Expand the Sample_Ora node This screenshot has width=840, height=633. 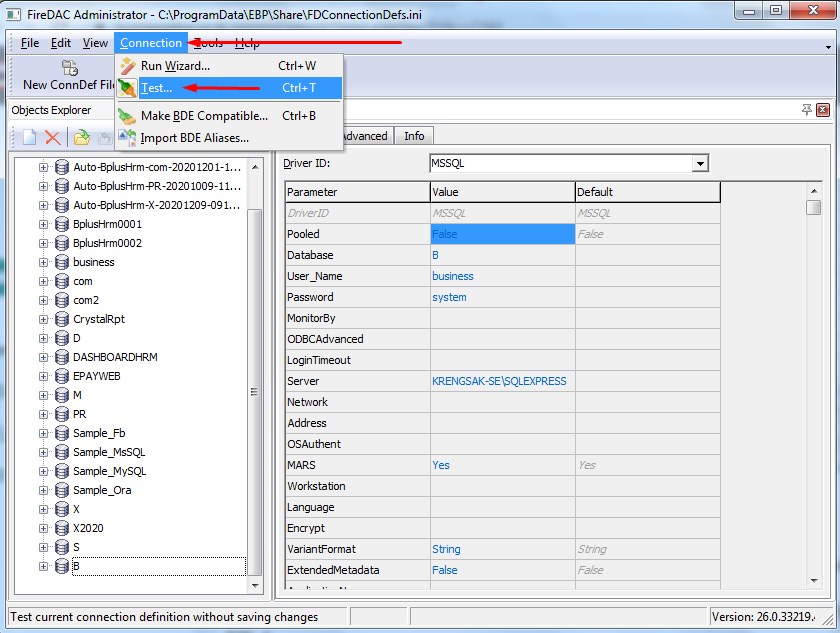(x=43, y=490)
